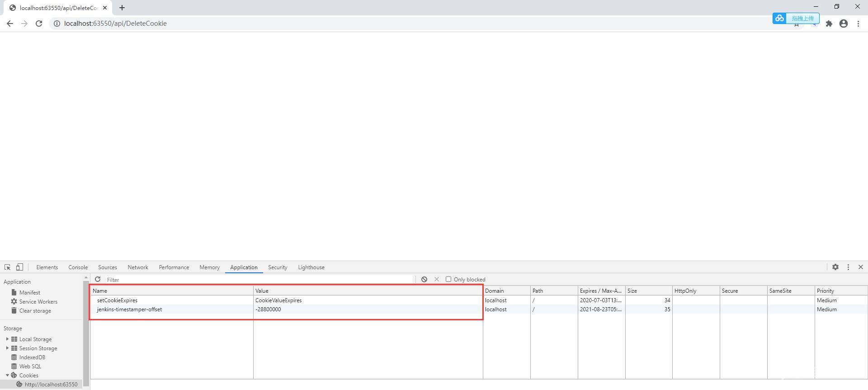868x390 pixels.
Task: Expand the Local Storage tree item
Action: tap(7, 339)
